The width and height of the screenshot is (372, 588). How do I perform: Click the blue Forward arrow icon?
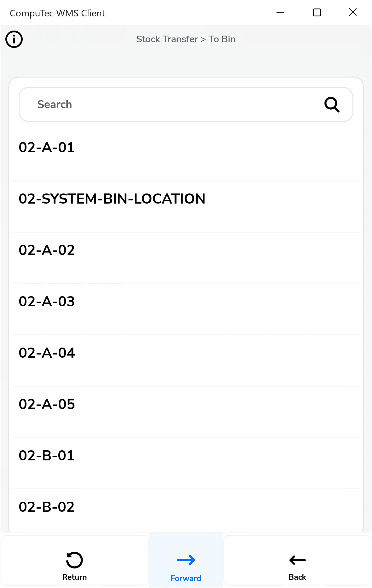(x=186, y=560)
